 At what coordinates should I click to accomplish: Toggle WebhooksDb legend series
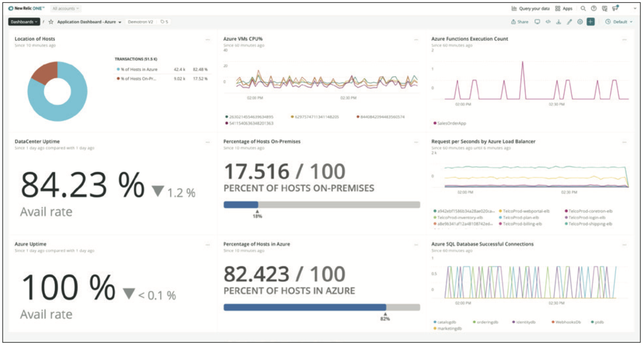click(x=566, y=322)
